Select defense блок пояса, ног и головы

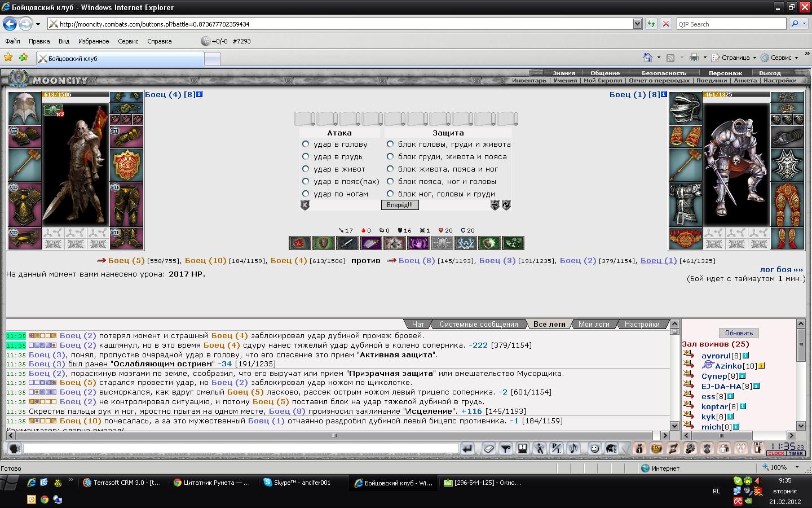coord(390,181)
